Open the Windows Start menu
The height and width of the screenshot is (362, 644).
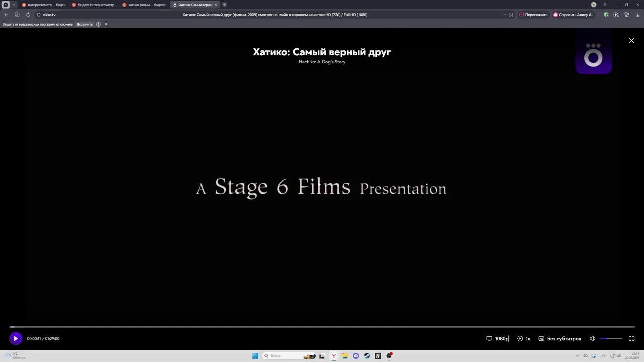255,356
